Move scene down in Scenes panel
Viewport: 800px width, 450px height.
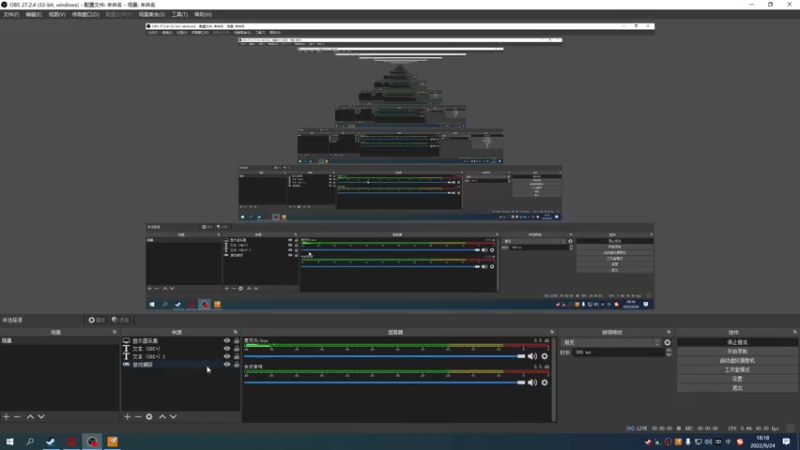pyautogui.click(x=41, y=417)
